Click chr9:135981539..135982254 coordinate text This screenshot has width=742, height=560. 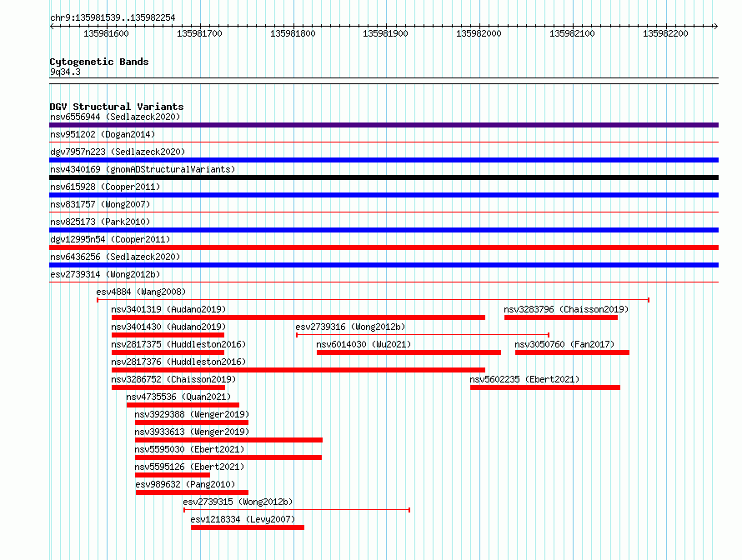[113, 17]
